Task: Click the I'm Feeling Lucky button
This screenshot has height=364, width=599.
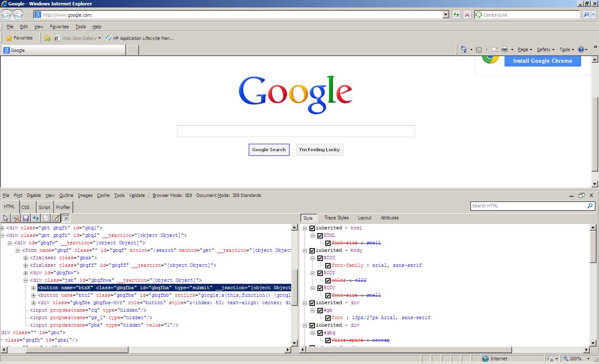Action: 319,150
